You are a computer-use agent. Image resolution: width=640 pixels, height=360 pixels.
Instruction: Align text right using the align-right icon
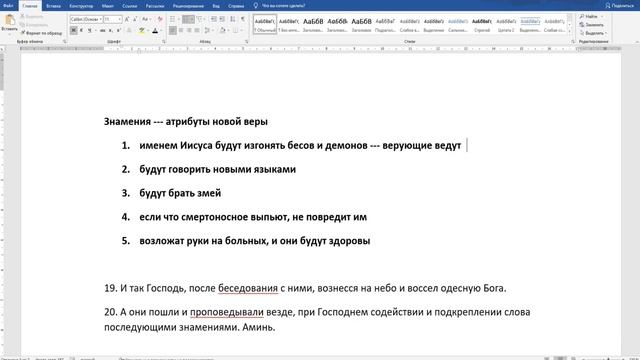(x=189, y=31)
